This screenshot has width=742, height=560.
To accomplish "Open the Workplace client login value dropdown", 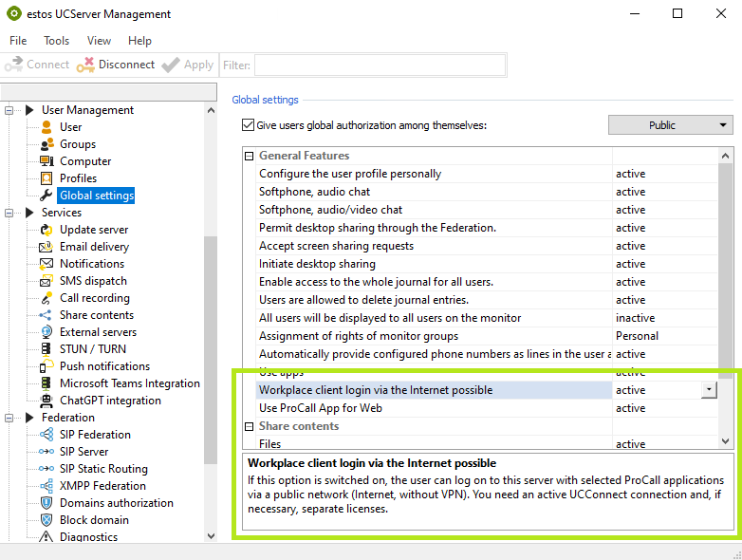I will 709,390.
